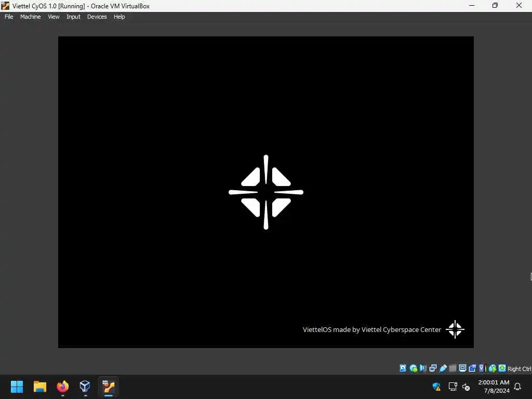532x399 pixels.
Task: Click the optical drive status icon
Action: pos(413,368)
